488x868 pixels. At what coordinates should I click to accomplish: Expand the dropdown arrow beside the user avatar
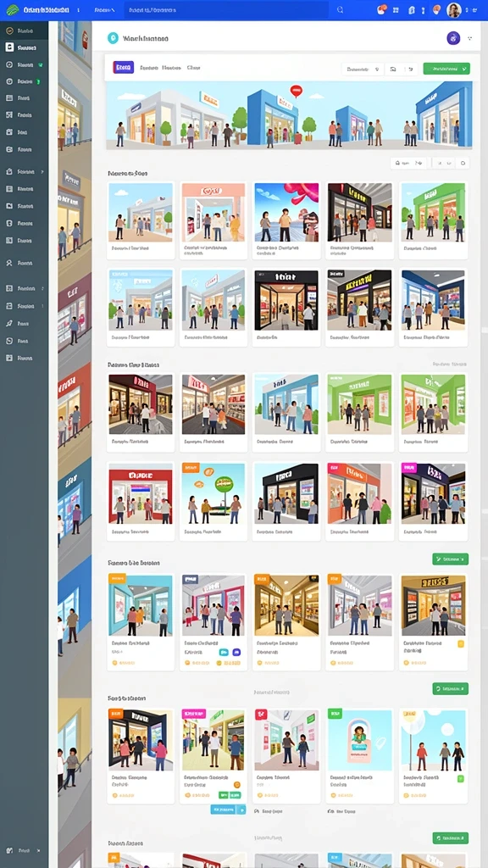pos(474,10)
